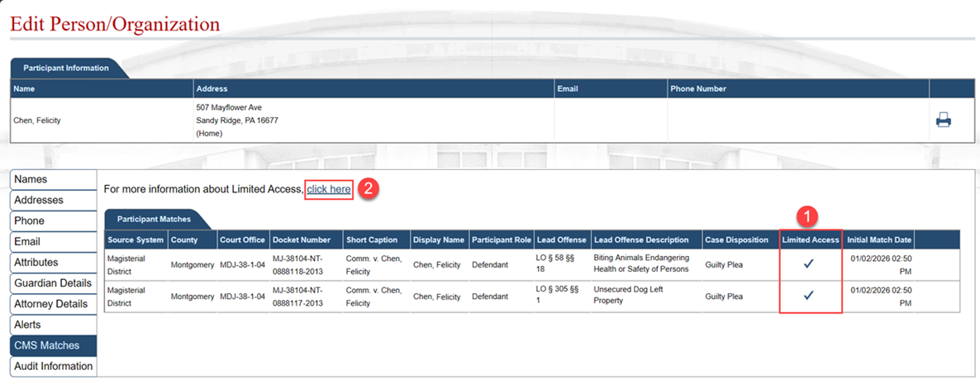The image size is (980, 389).
Task: Click Limited Access checkmark for docket 0888117-2013
Action: coord(809,296)
